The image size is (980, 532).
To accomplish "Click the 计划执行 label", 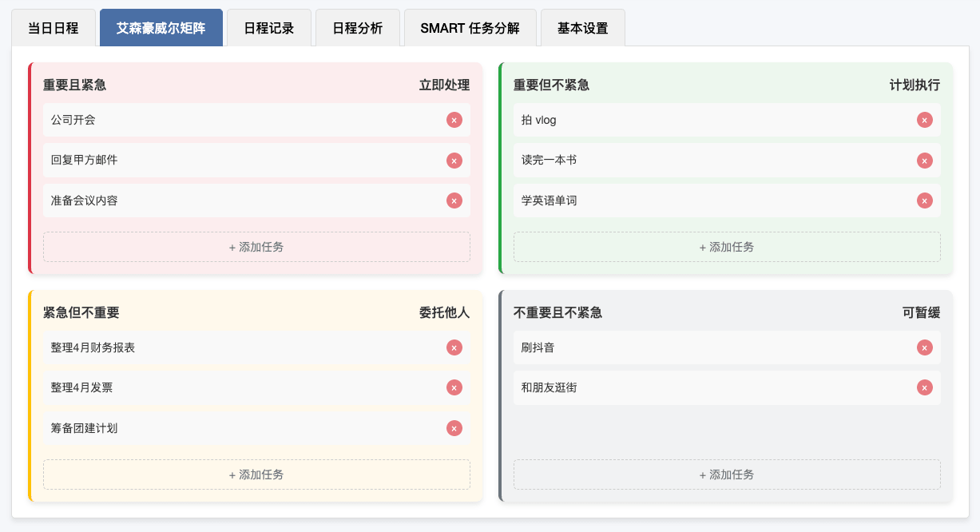I will click(915, 85).
